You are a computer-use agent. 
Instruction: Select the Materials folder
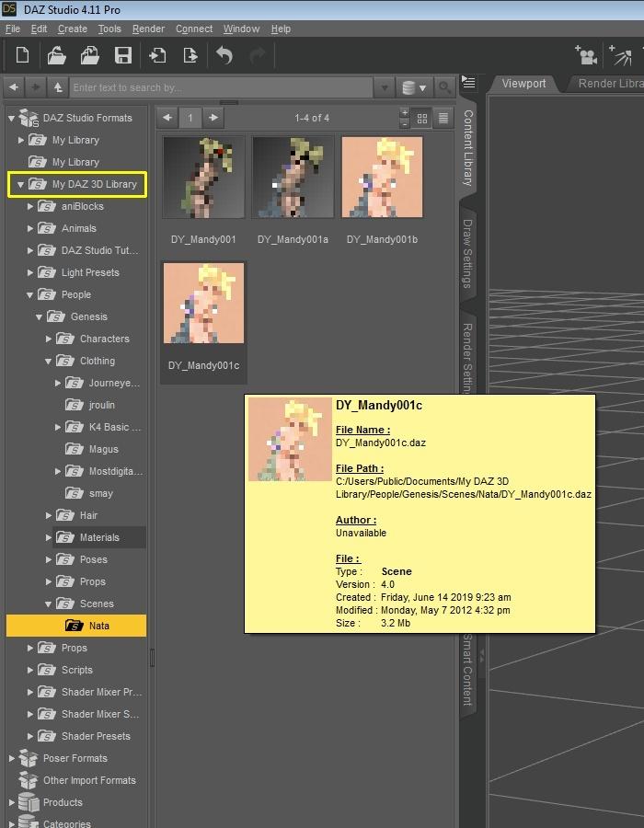click(99, 537)
